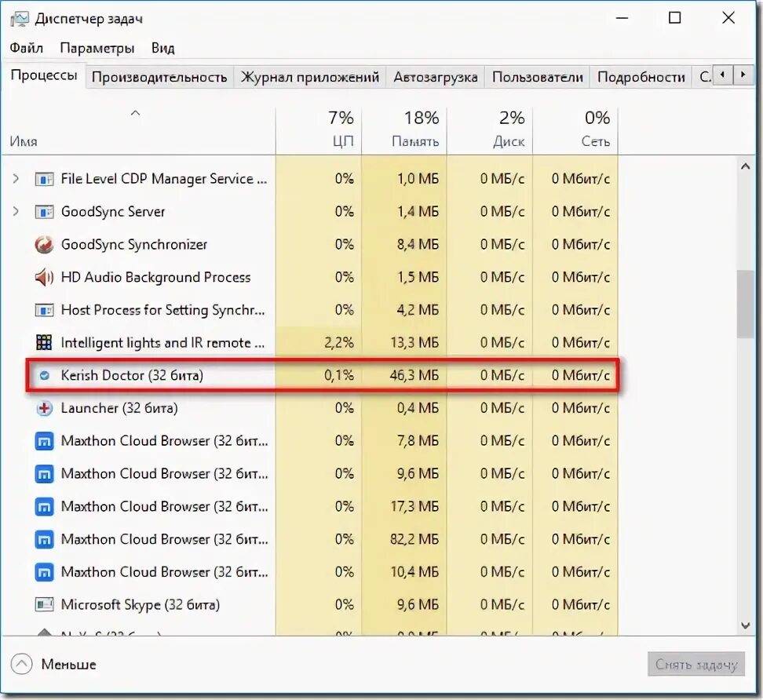Sort by the Память column header
This screenshot has height=700, width=763.
click(404, 130)
